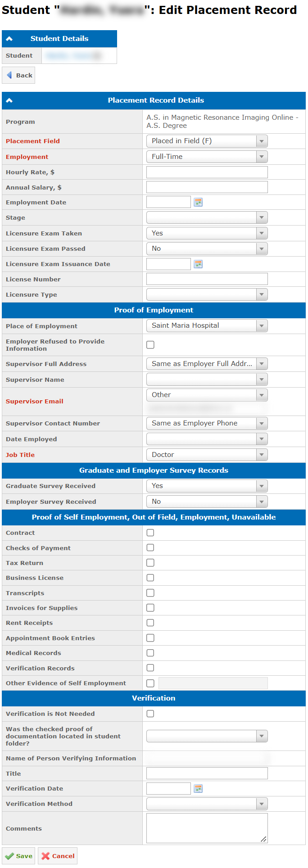Click the Hourly Rate input field
Image resolution: width=308 pixels, height=868 pixels.
pyautogui.click(x=207, y=172)
